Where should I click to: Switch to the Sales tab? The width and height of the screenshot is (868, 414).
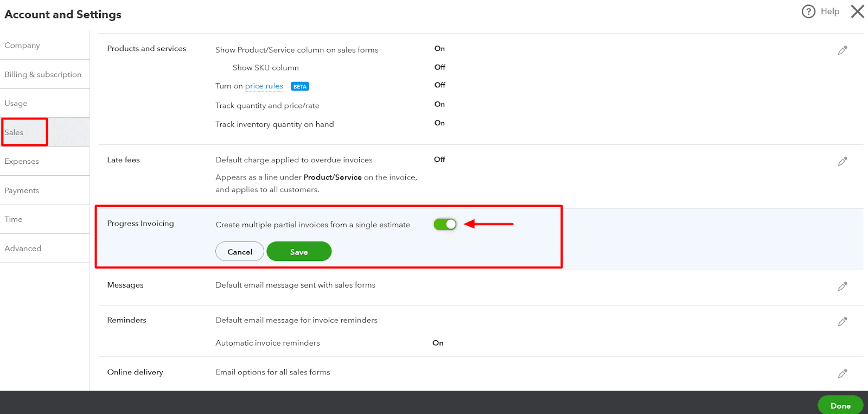tap(44, 132)
